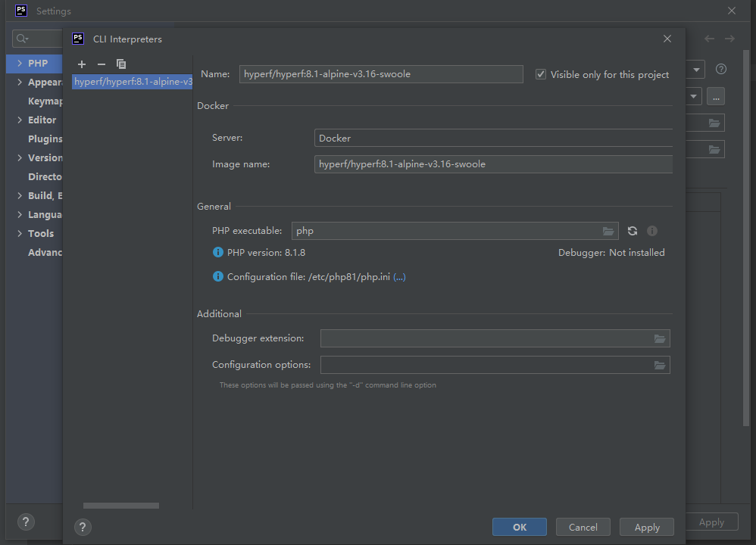This screenshot has width=756, height=545.
Task: Click Apply in CLI Interpreters dialog
Action: click(x=647, y=527)
